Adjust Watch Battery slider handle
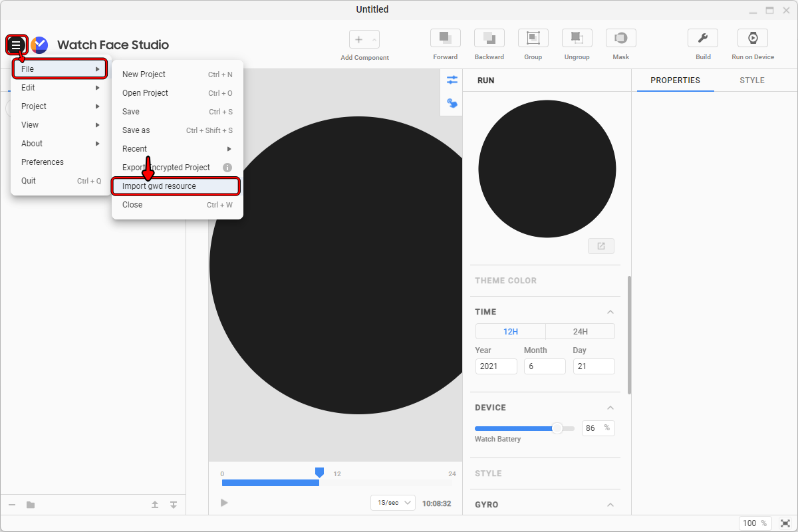Image resolution: width=798 pixels, height=532 pixels. point(557,428)
